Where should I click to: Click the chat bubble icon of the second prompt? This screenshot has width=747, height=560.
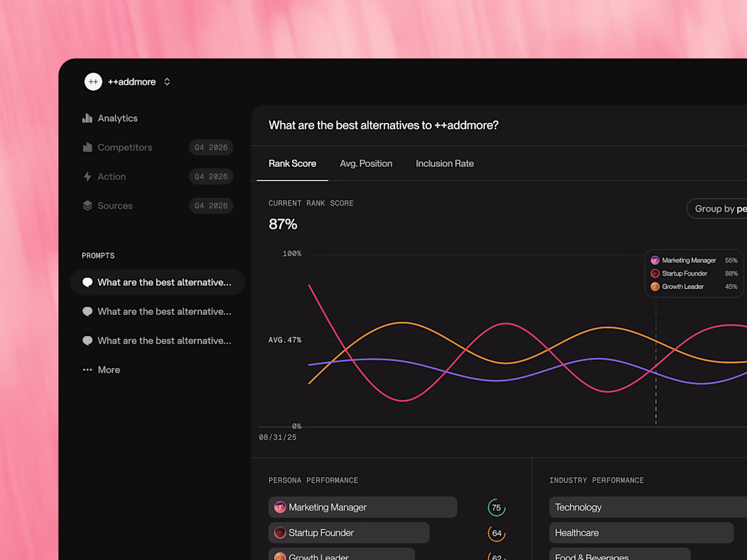87,312
